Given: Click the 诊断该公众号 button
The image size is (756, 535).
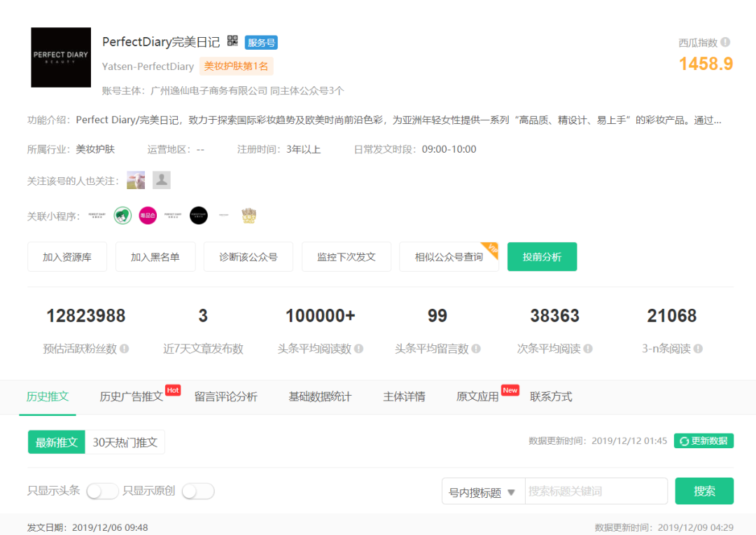Looking at the screenshot, I should click(248, 256).
